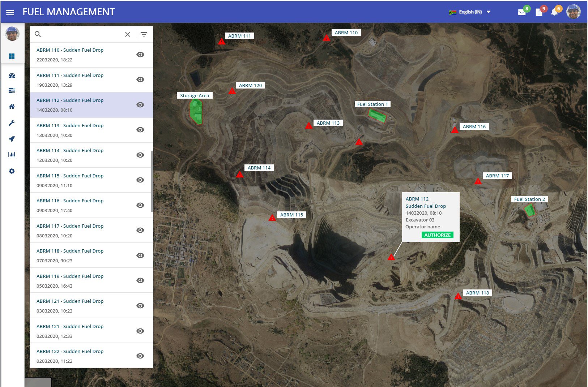
Task: Open the English (IN) language dropdown
Action: tap(470, 12)
